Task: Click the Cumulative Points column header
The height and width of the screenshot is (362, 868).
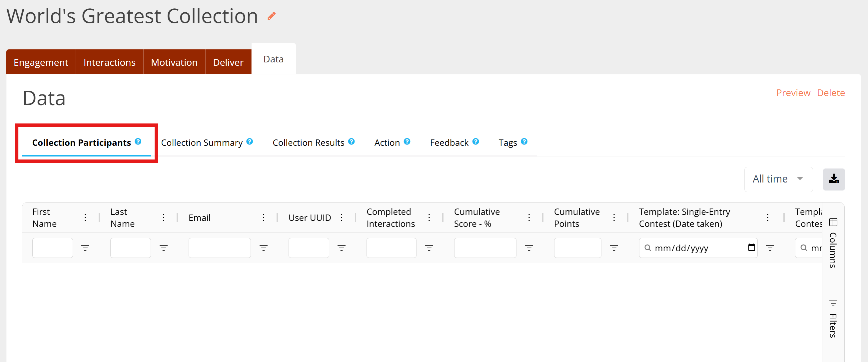Action: click(x=576, y=218)
